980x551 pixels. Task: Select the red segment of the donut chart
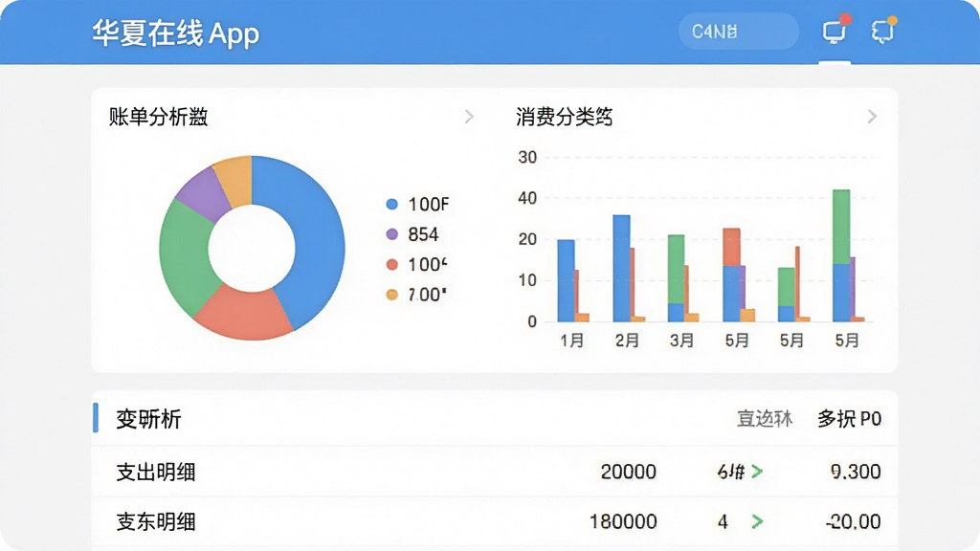pos(244,316)
